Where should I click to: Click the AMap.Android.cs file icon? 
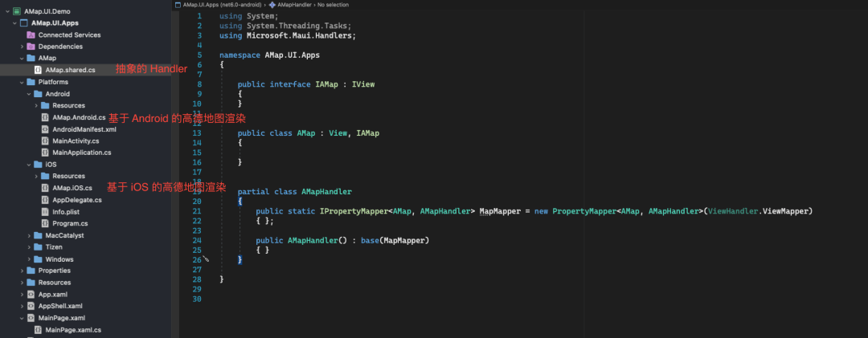pyautogui.click(x=45, y=117)
